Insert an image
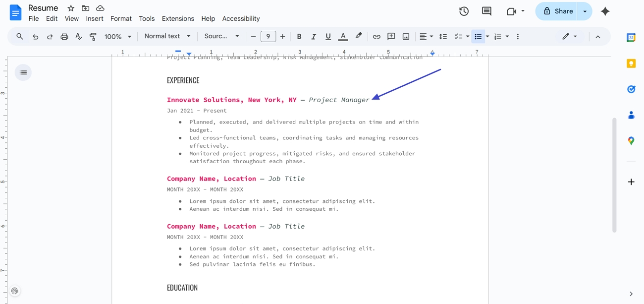 pos(406,36)
